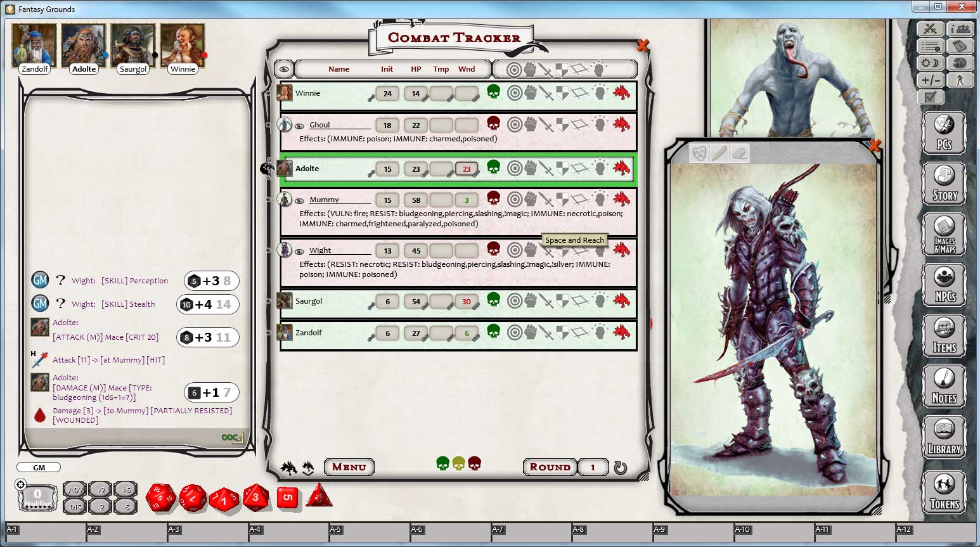Click the Round button

pos(550,467)
